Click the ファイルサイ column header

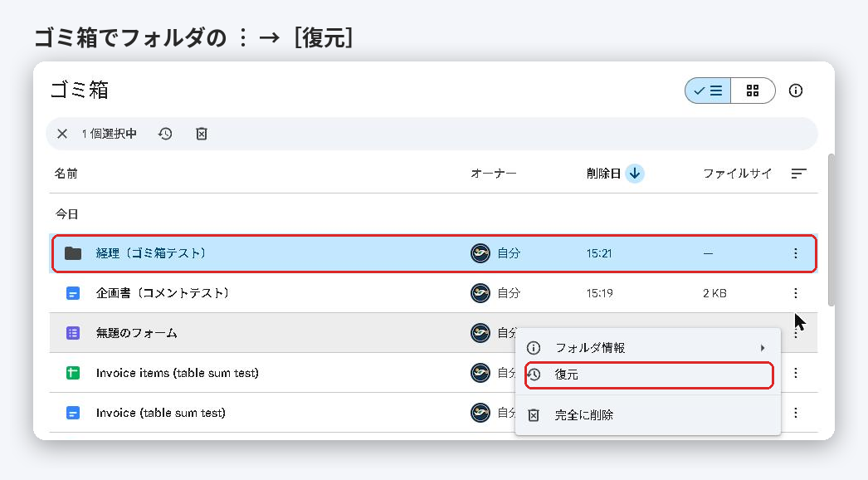[738, 174]
